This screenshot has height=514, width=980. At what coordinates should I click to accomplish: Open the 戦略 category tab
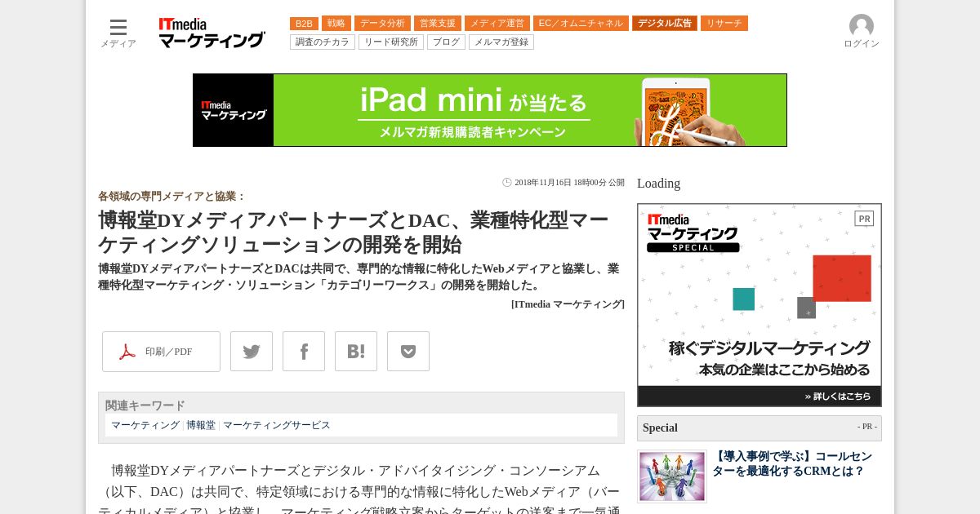tap(336, 24)
